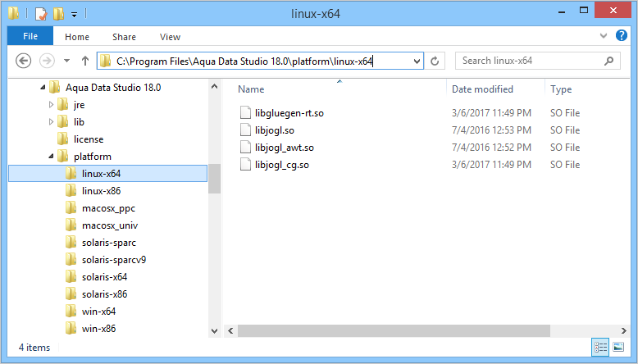Click the New Folder quick access icon
This screenshot has width=638, height=364.
click(x=58, y=14)
